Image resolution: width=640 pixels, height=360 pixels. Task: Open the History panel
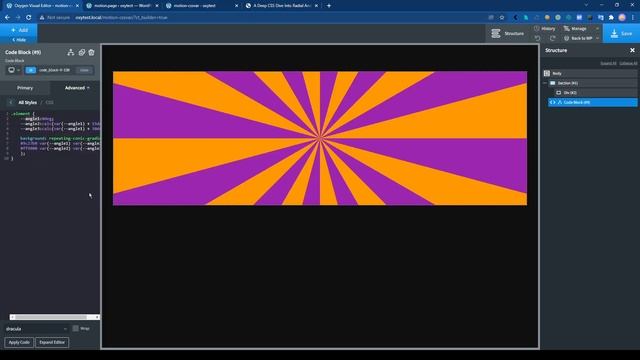[544, 29]
